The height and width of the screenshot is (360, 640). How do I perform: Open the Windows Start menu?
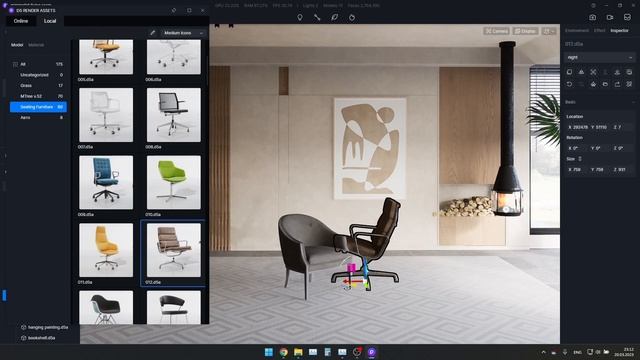coord(269,352)
